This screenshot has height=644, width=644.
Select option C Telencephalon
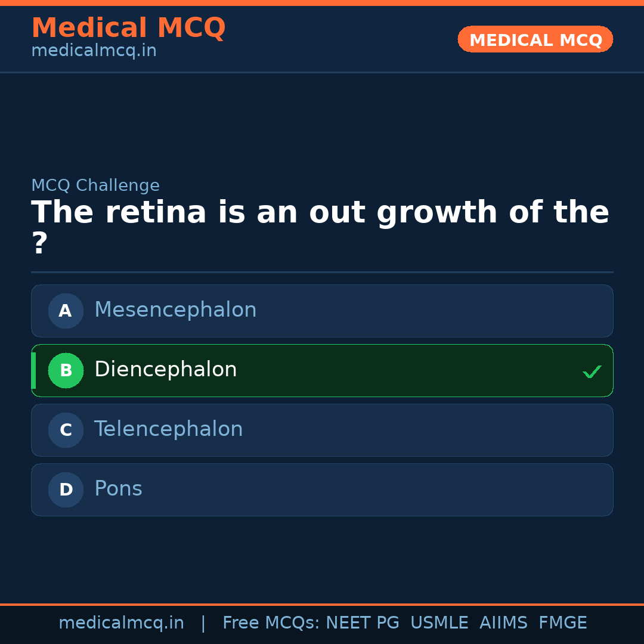pos(322,430)
